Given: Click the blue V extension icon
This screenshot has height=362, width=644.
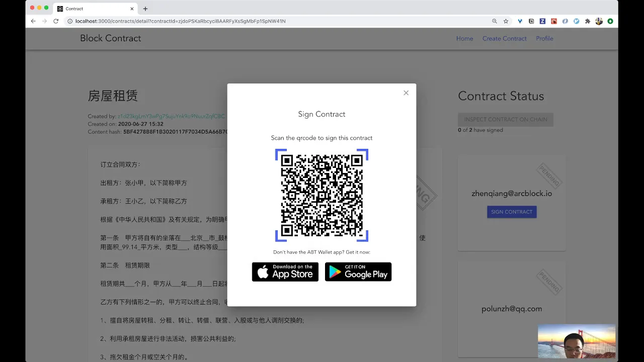Looking at the screenshot, I should [x=520, y=21].
